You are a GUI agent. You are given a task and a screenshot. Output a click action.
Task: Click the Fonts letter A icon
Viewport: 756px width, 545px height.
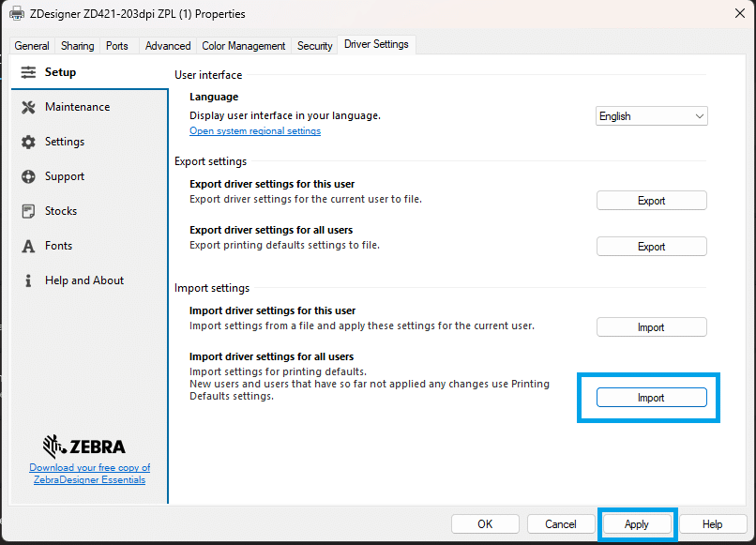click(28, 246)
